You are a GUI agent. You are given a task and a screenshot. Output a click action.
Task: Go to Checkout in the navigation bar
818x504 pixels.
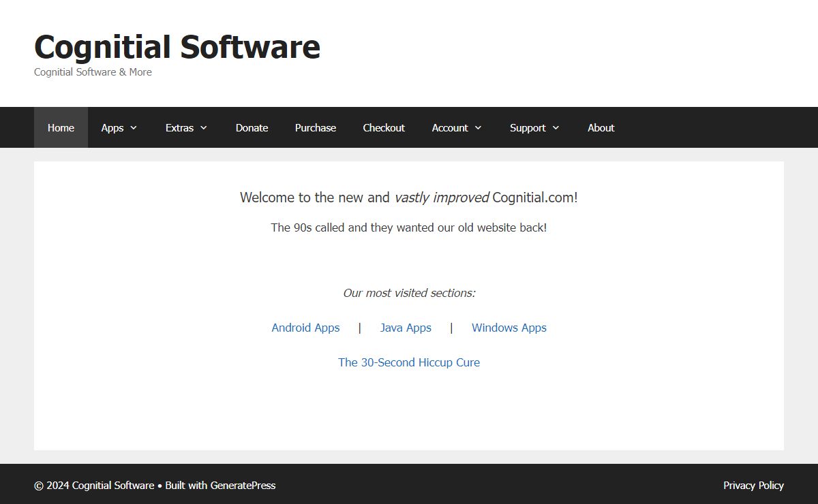(384, 127)
